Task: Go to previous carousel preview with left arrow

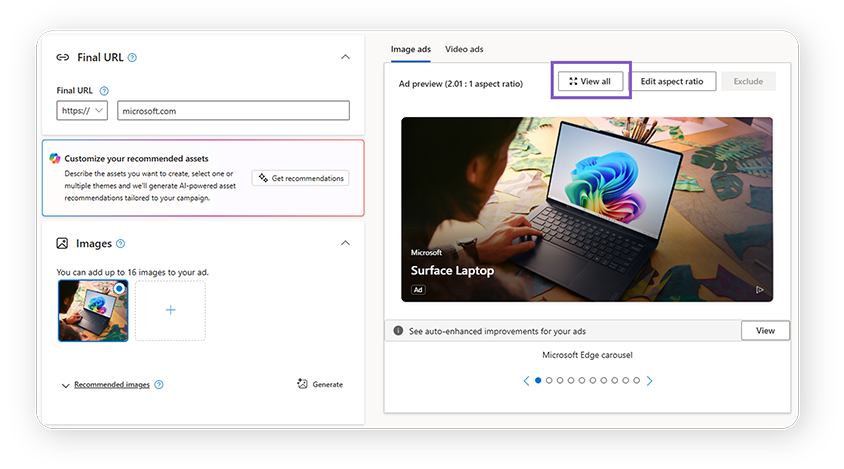Action: [x=526, y=381]
